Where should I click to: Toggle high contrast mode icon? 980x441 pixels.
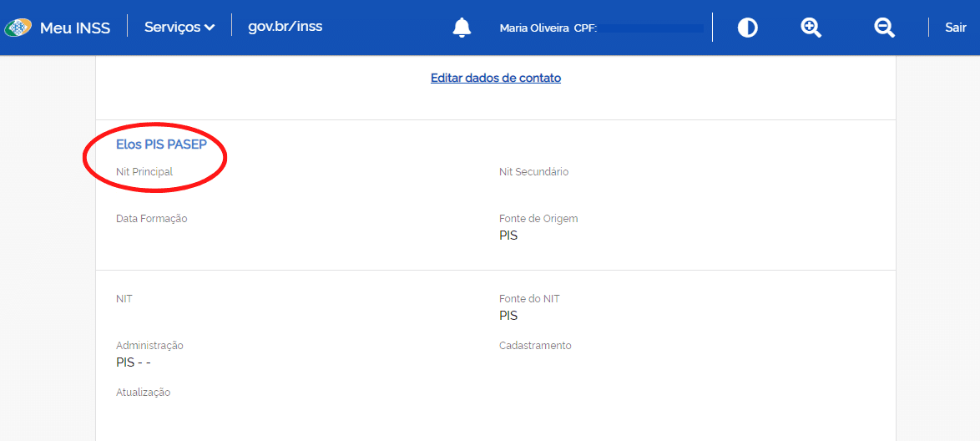747,28
